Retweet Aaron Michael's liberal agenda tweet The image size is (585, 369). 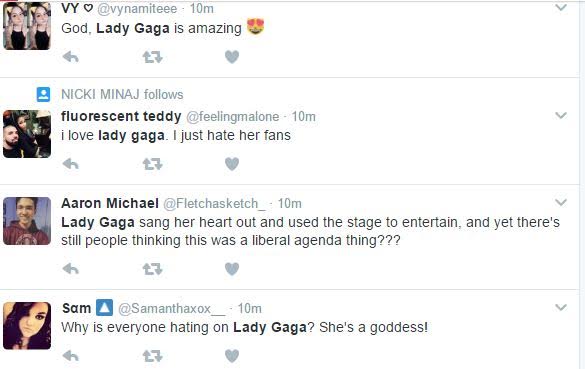(x=152, y=269)
